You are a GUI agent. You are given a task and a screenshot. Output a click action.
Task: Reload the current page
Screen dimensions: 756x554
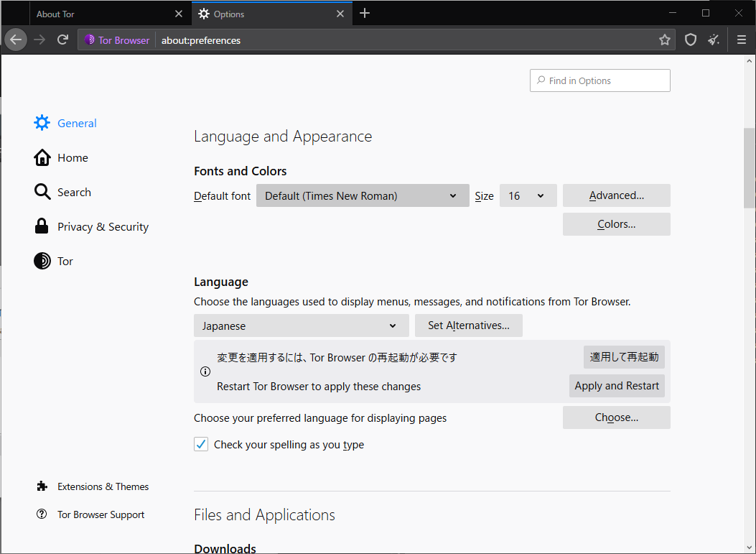point(63,40)
